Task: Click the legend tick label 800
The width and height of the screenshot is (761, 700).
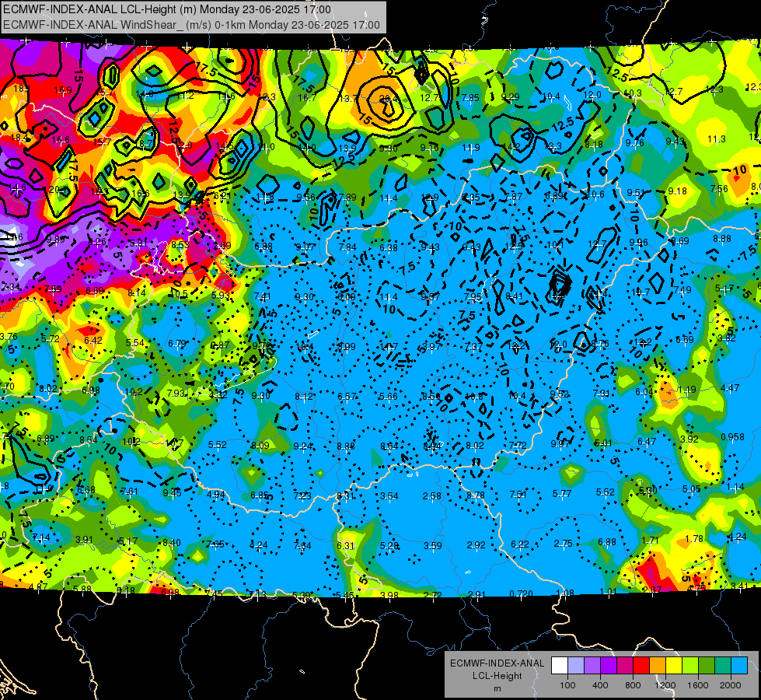Action: 633,685
